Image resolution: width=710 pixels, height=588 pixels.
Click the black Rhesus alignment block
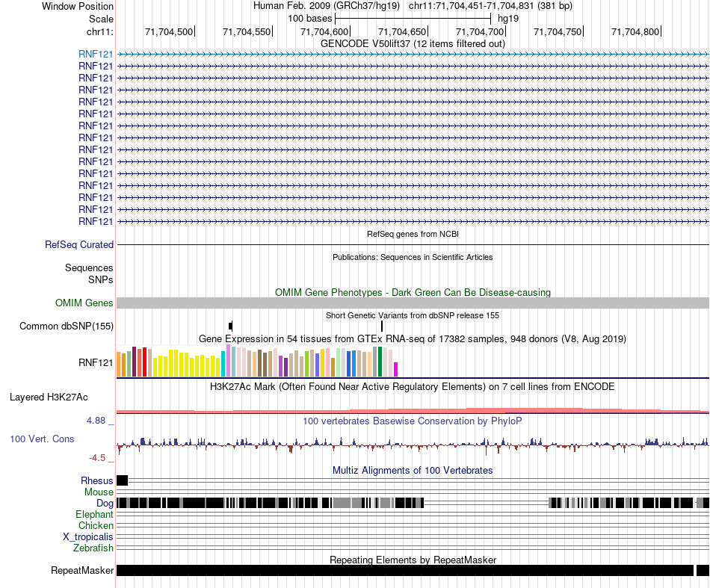pos(123,480)
